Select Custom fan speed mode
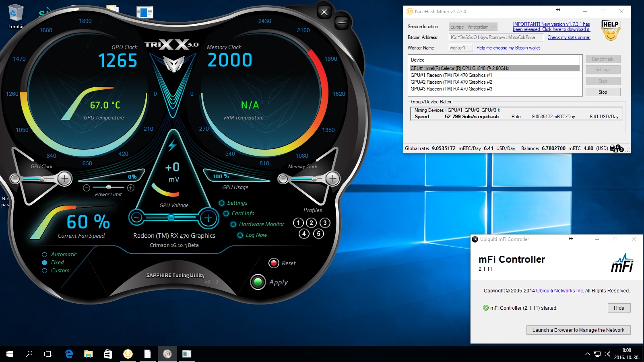644x362 pixels. [56, 271]
